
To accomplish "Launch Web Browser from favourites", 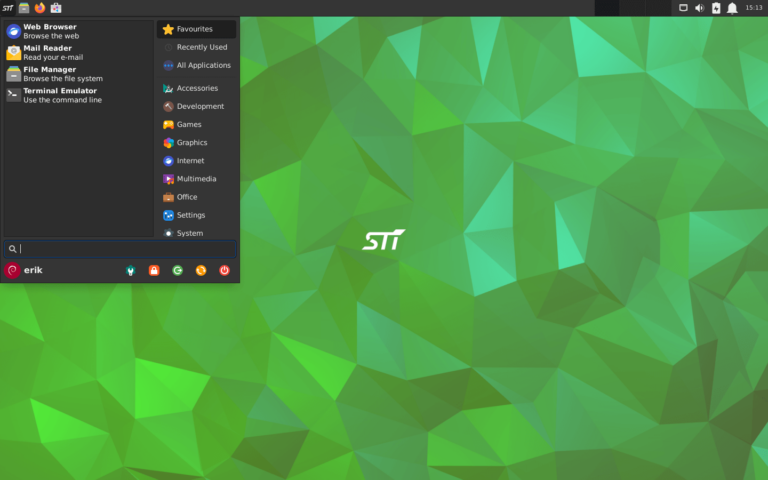I will pos(78,31).
